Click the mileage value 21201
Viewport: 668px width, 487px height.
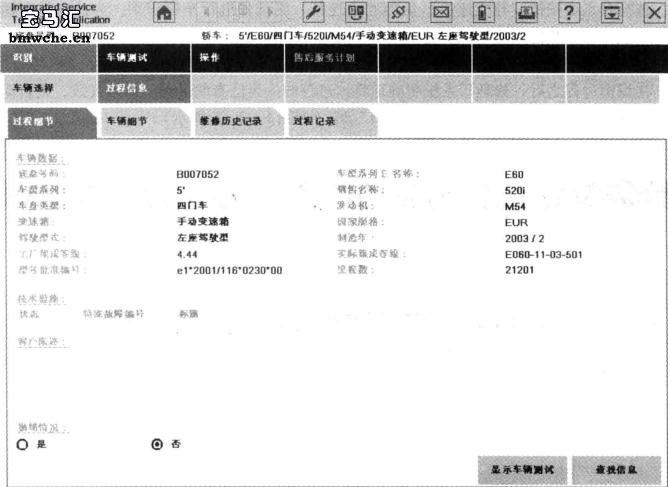coord(519,270)
